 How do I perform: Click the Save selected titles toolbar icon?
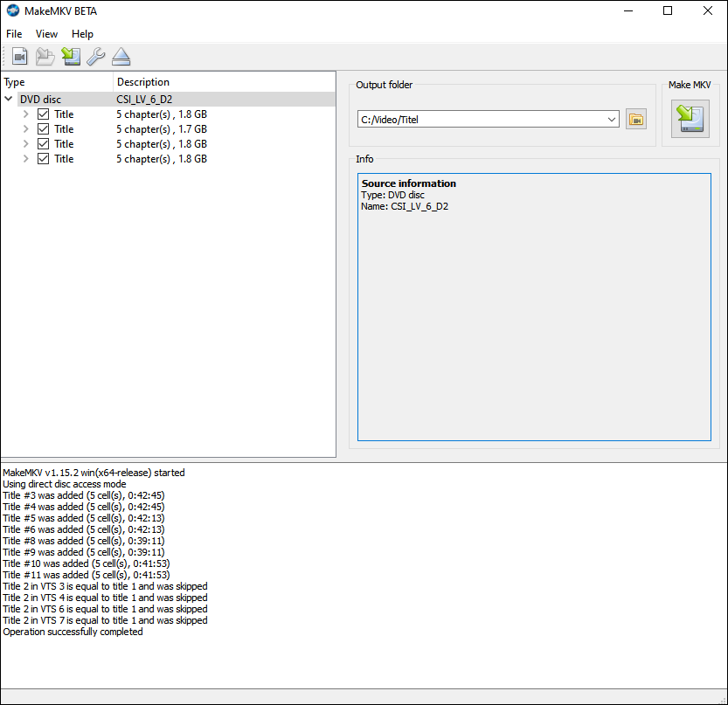[71, 57]
